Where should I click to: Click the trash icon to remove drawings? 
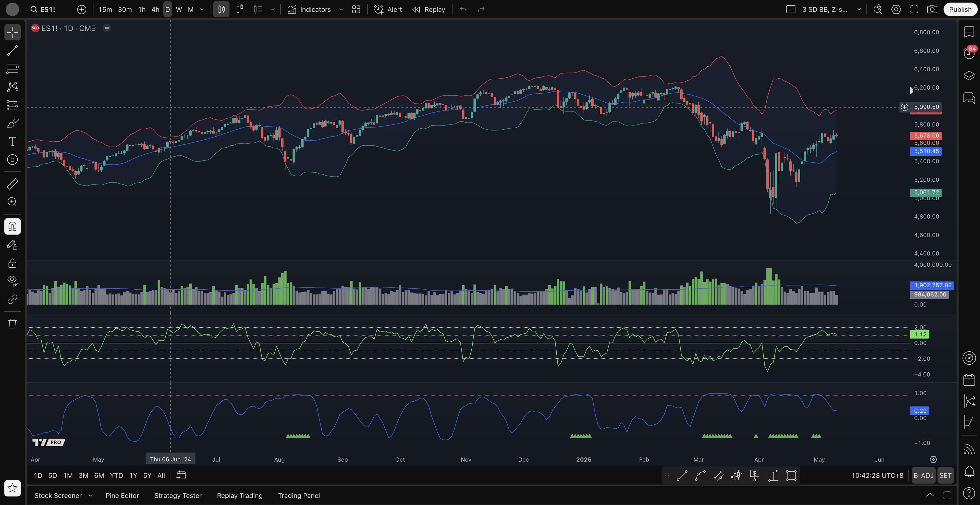[x=12, y=324]
